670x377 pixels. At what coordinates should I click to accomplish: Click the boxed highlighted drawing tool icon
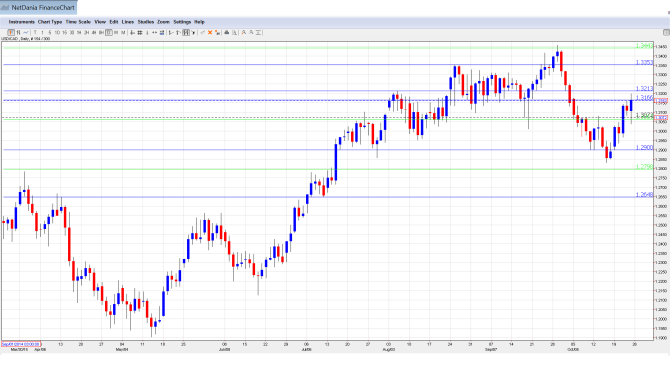[x=186, y=32]
